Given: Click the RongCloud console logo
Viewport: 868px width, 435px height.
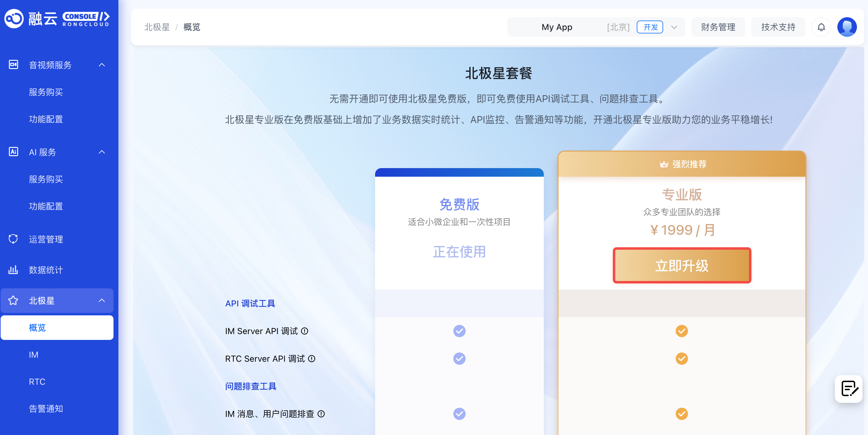Looking at the screenshot, I should (x=57, y=18).
